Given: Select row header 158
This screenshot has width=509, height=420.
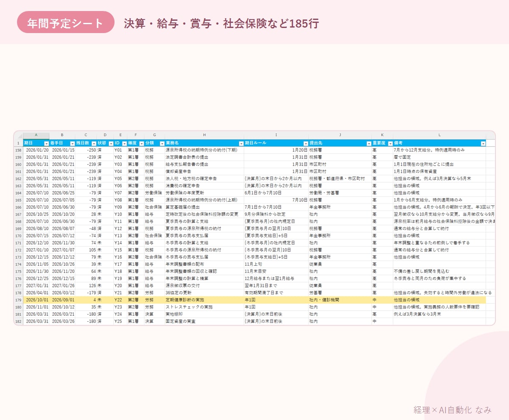Looking at the screenshot, I should 18,150.
